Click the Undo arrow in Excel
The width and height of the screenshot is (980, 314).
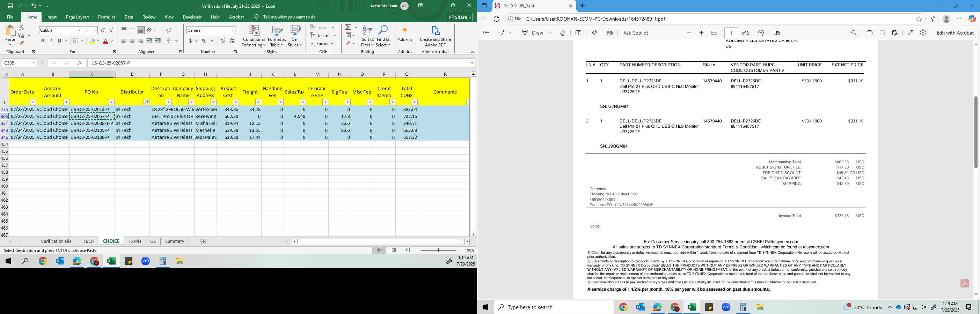34,6
